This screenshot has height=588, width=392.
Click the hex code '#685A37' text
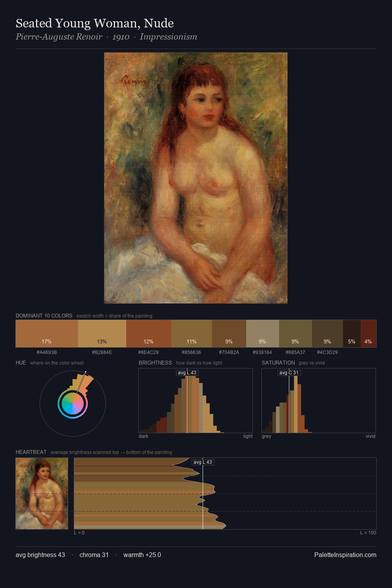(x=296, y=352)
